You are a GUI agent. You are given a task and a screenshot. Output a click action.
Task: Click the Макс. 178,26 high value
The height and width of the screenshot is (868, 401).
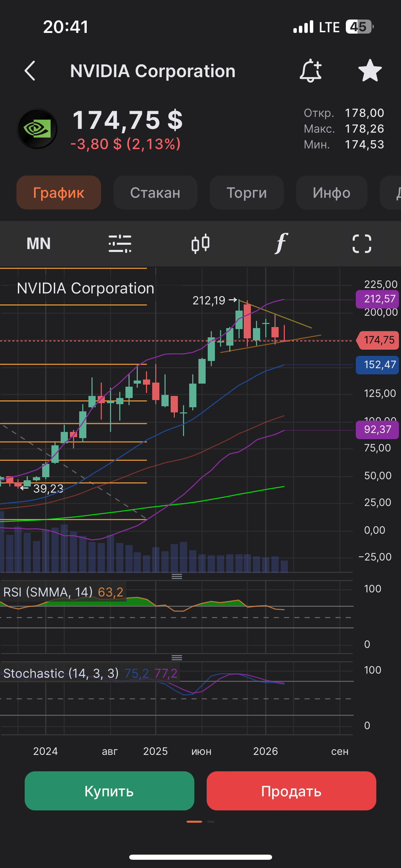[344, 129]
